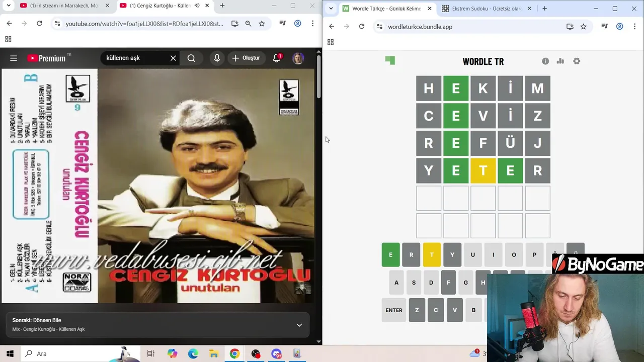This screenshot has width=644, height=362.
Task: Open Windows Start menu
Action: (10, 353)
